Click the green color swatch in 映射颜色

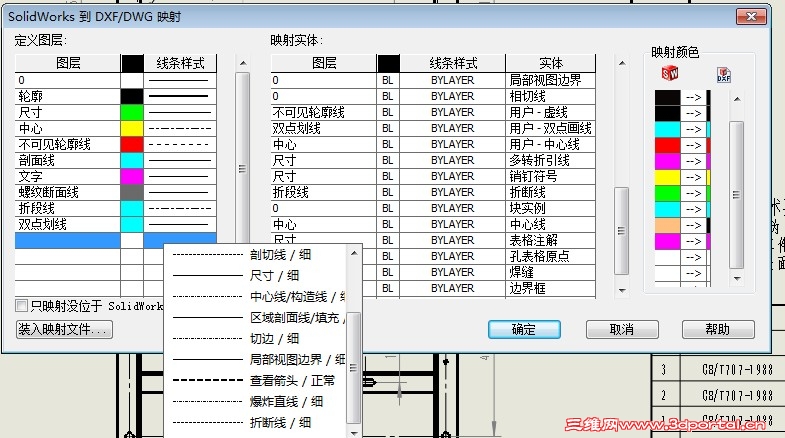point(667,193)
